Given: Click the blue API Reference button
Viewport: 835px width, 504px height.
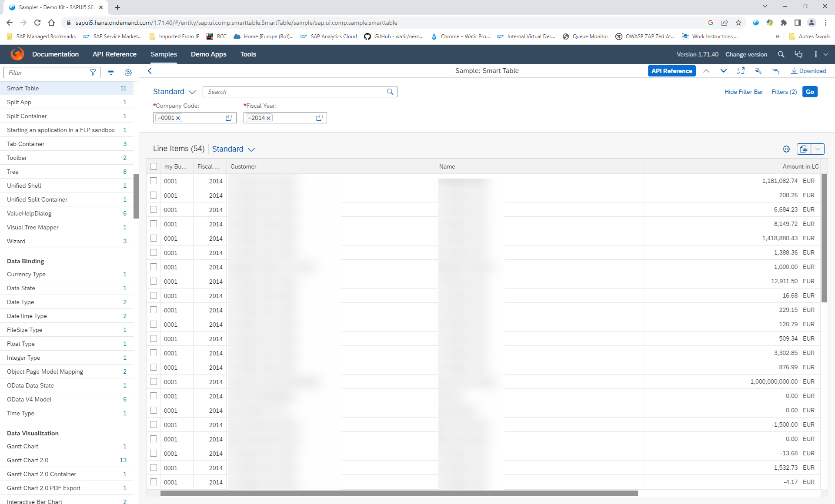Looking at the screenshot, I should click(x=671, y=71).
